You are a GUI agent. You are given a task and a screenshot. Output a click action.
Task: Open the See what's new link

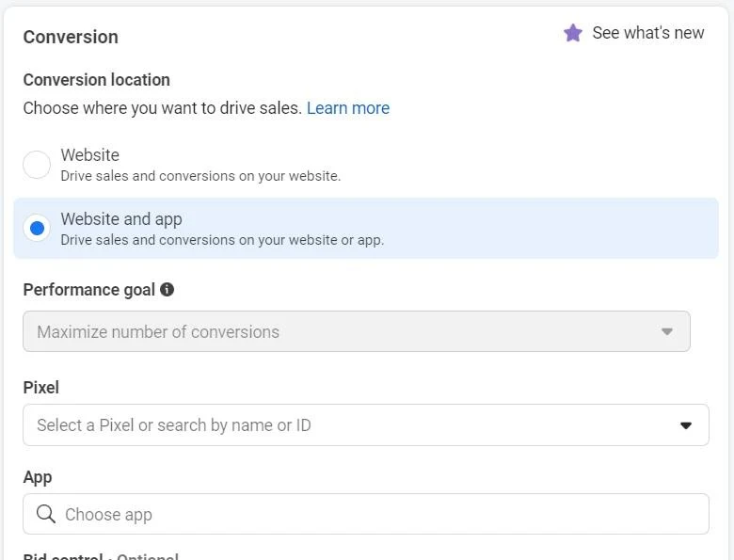pyautogui.click(x=647, y=33)
